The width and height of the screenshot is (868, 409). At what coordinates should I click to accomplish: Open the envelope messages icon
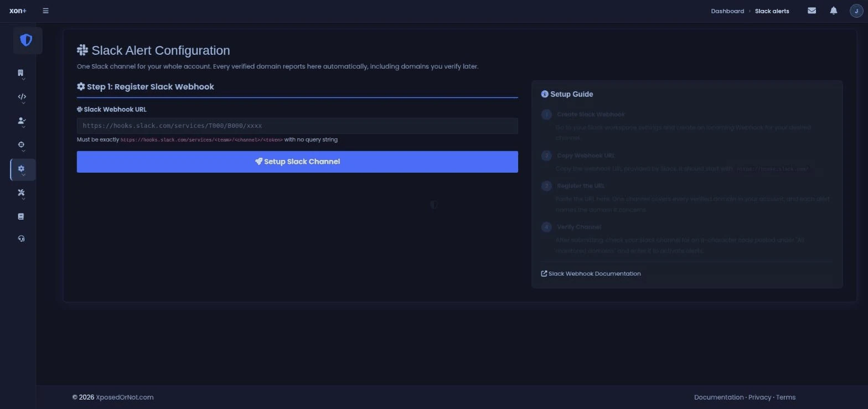click(x=812, y=11)
